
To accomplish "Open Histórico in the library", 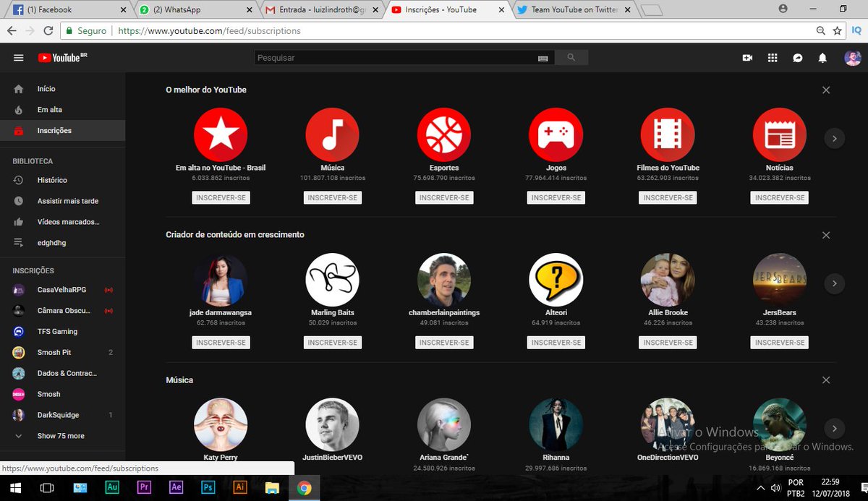I will 62,180.
